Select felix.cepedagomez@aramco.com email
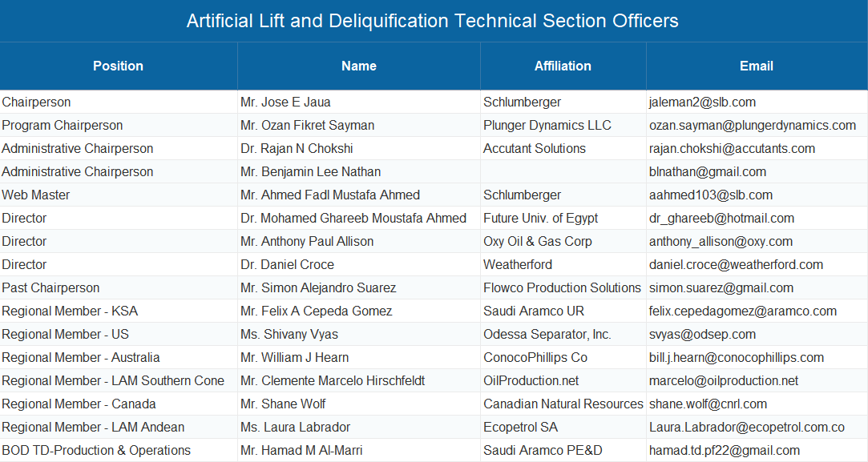The image size is (868, 462). (x=742, y=311)
